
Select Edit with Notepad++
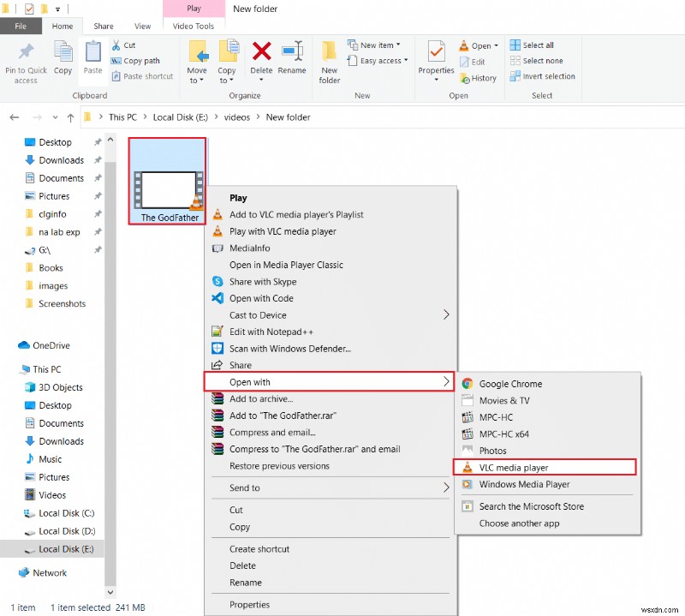click(331, 332)
